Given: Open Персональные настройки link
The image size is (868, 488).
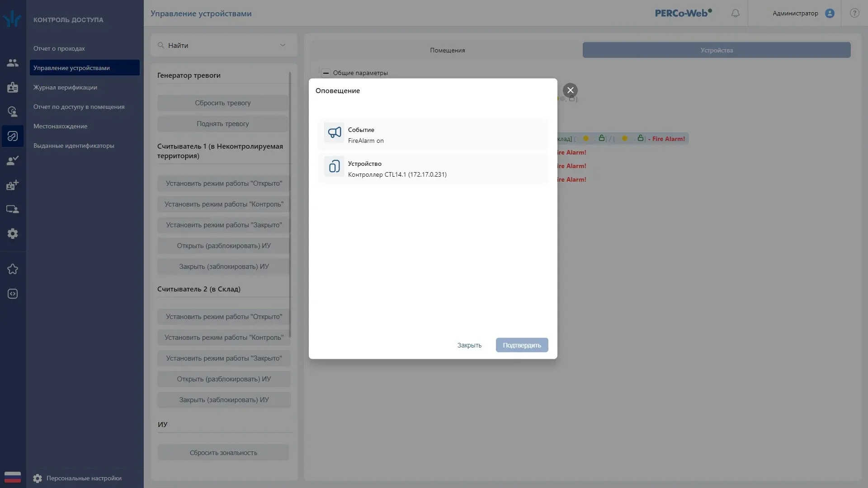Looking at the screenshot, I should pyautogui.click(x=84, y=478).
